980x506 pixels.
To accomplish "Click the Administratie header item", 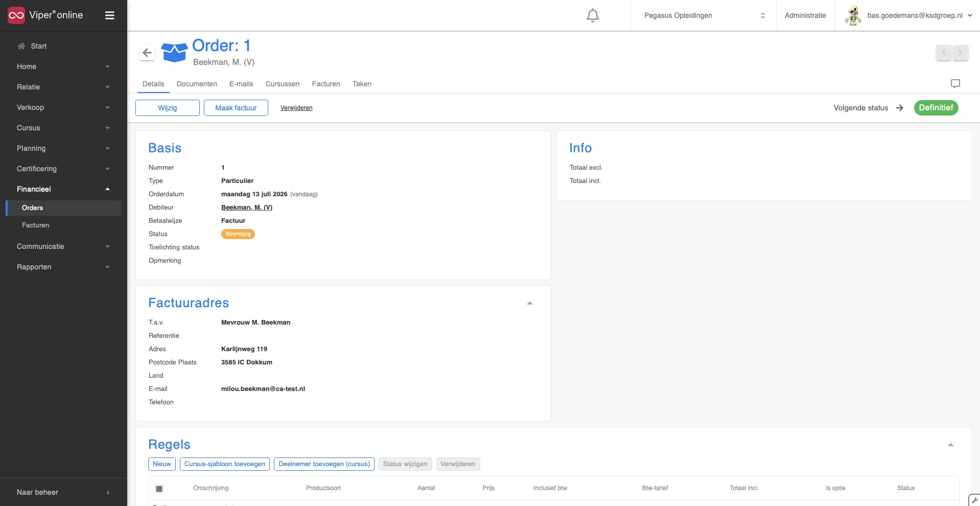I will (805, 15).
